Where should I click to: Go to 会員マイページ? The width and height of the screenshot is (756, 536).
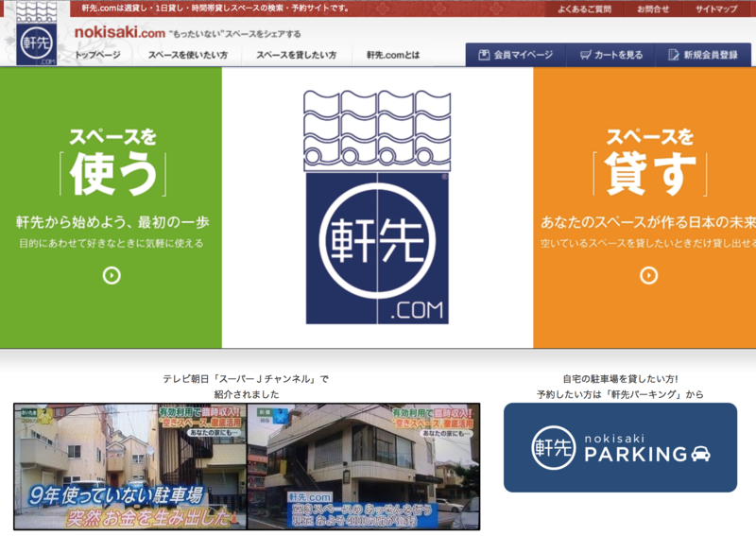click(x=516, y=55)
